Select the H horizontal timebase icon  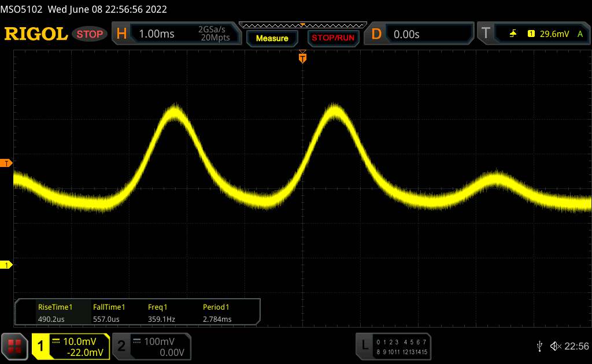coord(121,34)
